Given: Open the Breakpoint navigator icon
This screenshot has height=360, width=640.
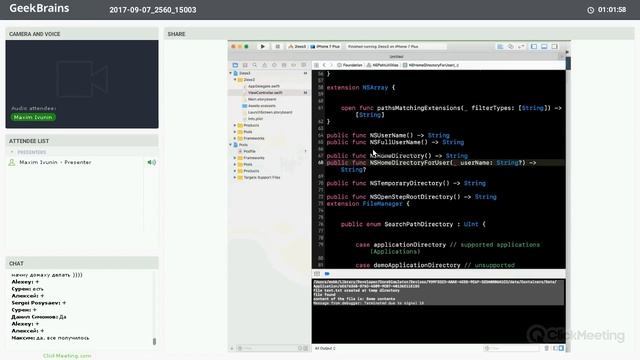Looking at the screenshot, I should click(294, 65).
